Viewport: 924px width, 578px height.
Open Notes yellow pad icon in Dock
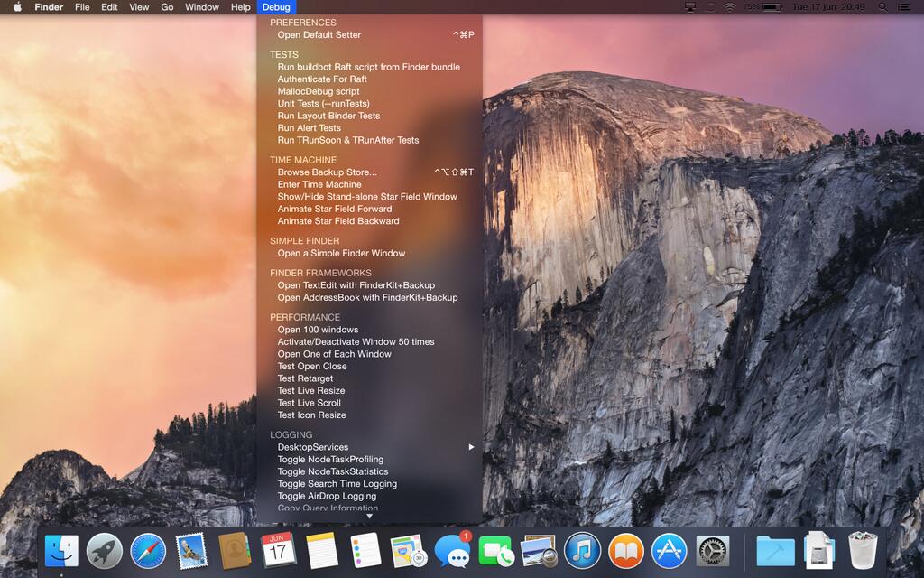coord(322,551)
